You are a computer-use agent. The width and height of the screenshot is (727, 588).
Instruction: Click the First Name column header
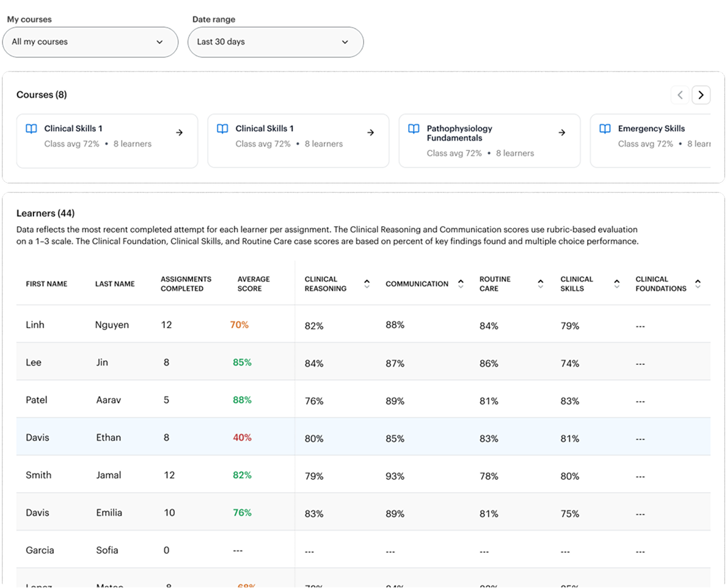tap(46, 284)
